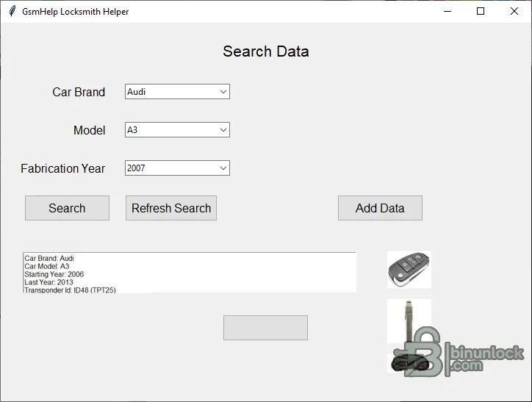Screen dimensions: 532x402
Task: Click the 'Fabrication Year' field label
Action: click(x=62, y=168)
